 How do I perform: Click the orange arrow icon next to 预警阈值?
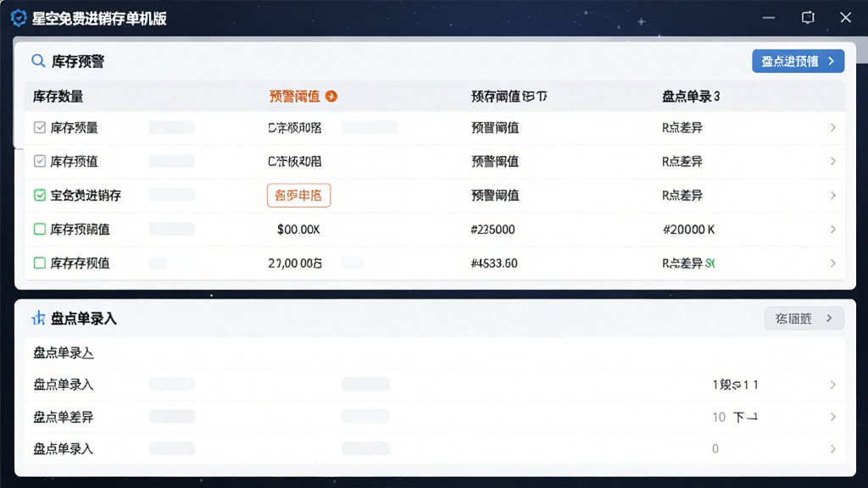click(331, 97)
